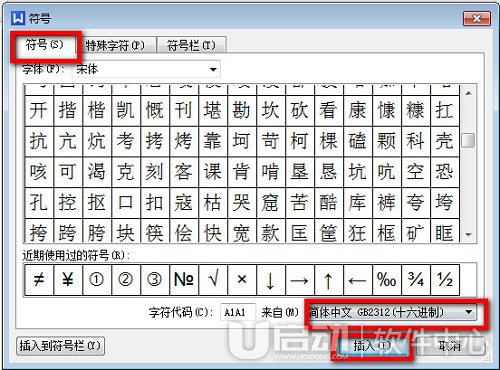Select recent symbol №
Image resolution: width=500 pixels, height=370 pixels.
(184, 279)
